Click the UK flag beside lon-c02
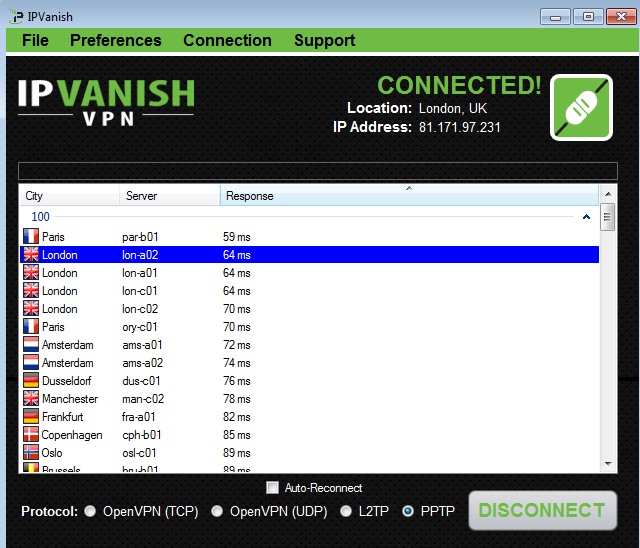This screenshot has height=548, width=640. (31, 308)
